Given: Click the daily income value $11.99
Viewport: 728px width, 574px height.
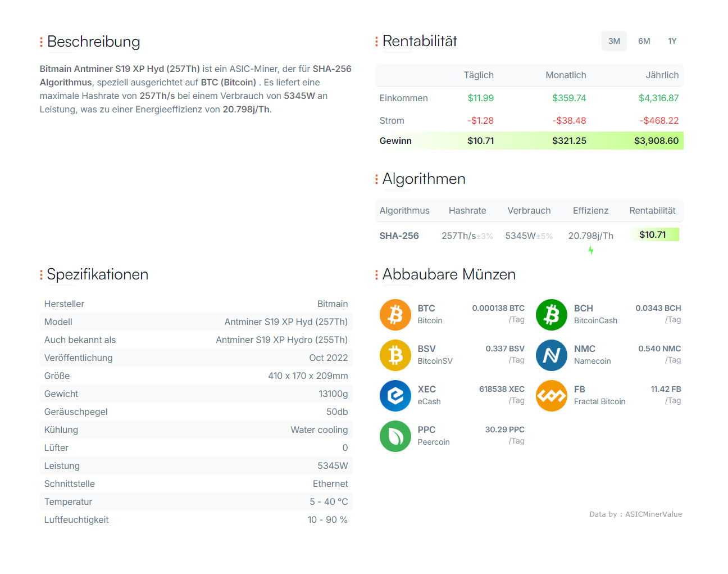Looking at the screenshot, I should 481,98.
